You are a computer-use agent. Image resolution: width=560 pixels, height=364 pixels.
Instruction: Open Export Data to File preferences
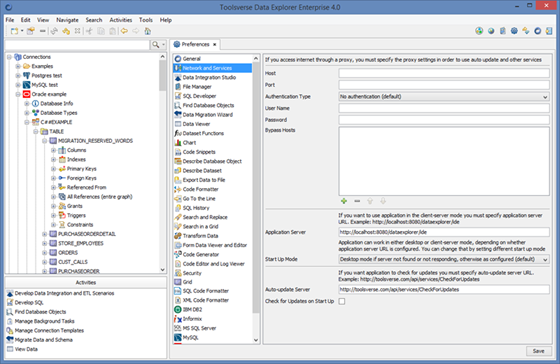[x=204, y=180]
